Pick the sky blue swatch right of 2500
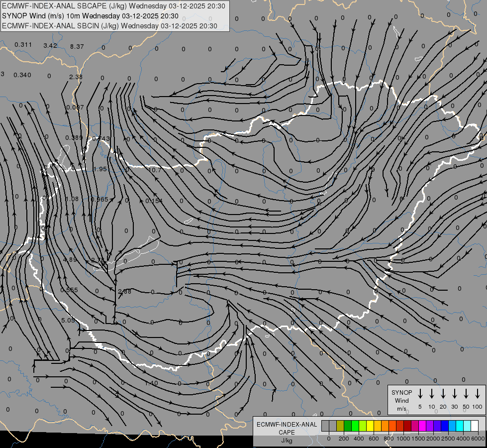 [452, 426]
